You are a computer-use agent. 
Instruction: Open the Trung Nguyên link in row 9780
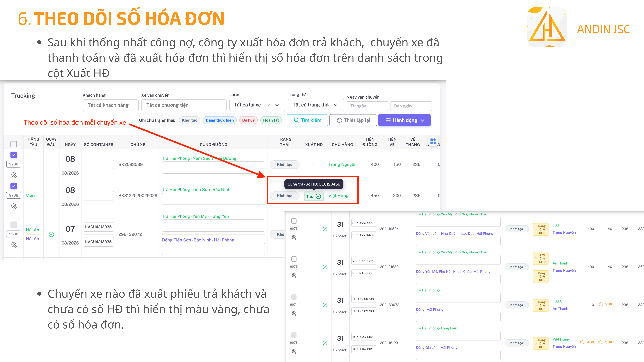tap(342, 164)
